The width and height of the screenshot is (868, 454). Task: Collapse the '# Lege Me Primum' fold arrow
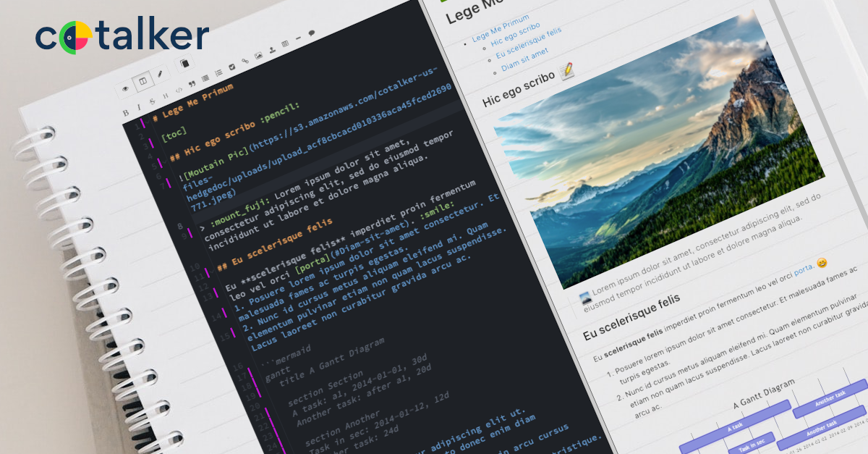pyautogui.click(x=147, y=121)
